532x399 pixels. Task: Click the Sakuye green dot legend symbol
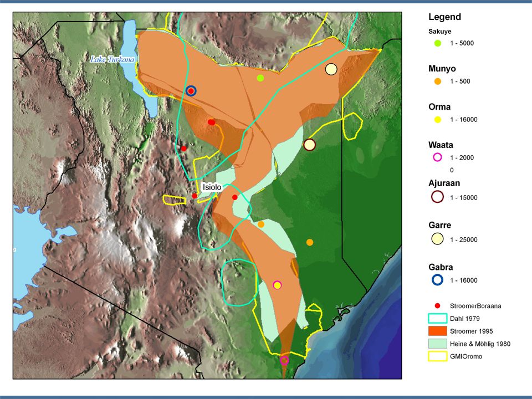point(438,43)
